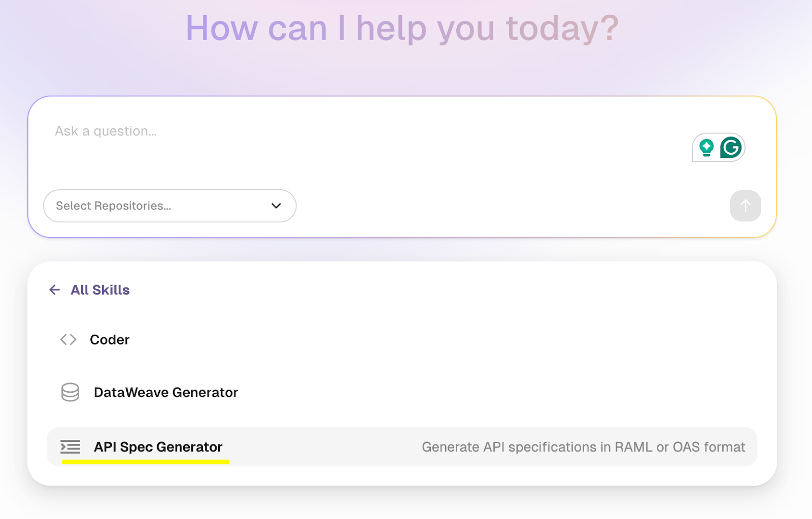Viewport: 812px width, 519px height.
Task: Select the Coder angle-brackets icon
Action: (67, 339)
